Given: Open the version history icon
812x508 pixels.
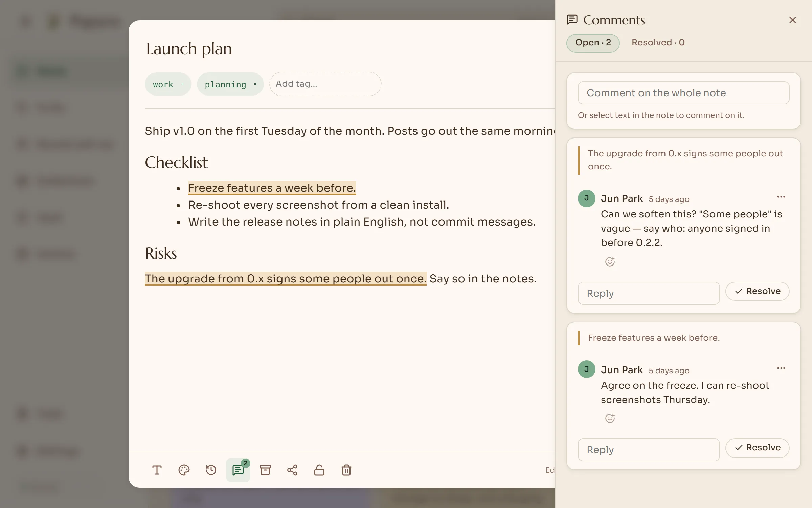Looking at the screenshot, I should (x=211, y=470).
